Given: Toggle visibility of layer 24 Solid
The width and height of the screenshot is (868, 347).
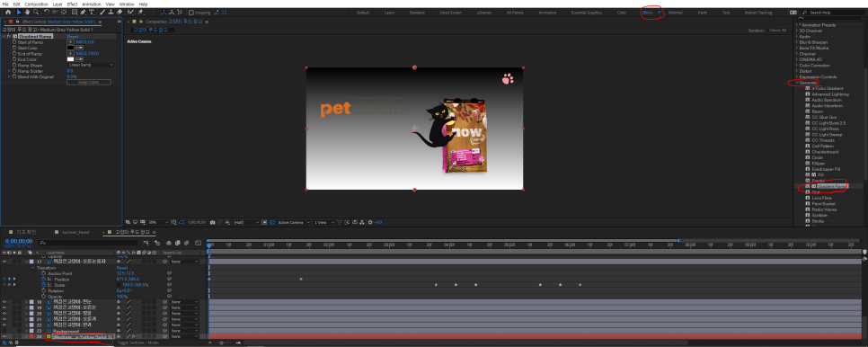Looking at the screenshot, I should pyautogui.click(x=4, y=336).
